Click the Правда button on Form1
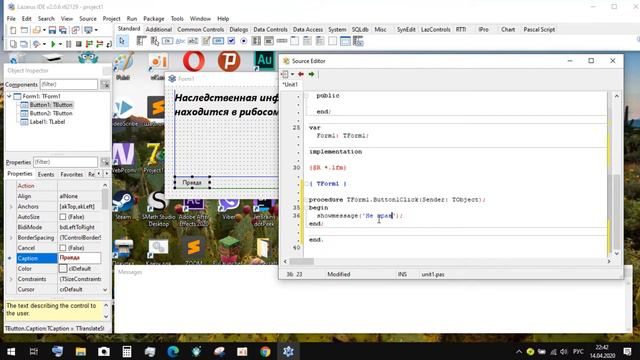This screenshot has height=360, width=640. pos(192,182)
